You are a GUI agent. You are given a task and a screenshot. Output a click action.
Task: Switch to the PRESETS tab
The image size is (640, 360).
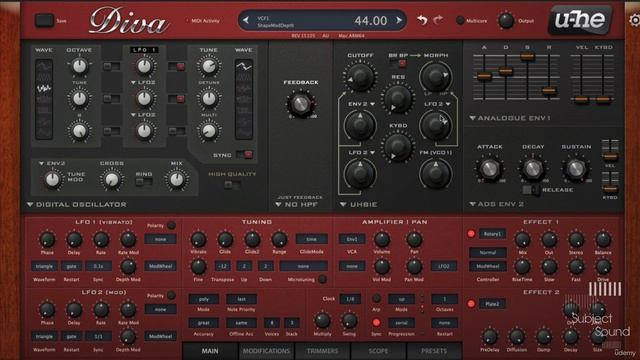point(434,351)
